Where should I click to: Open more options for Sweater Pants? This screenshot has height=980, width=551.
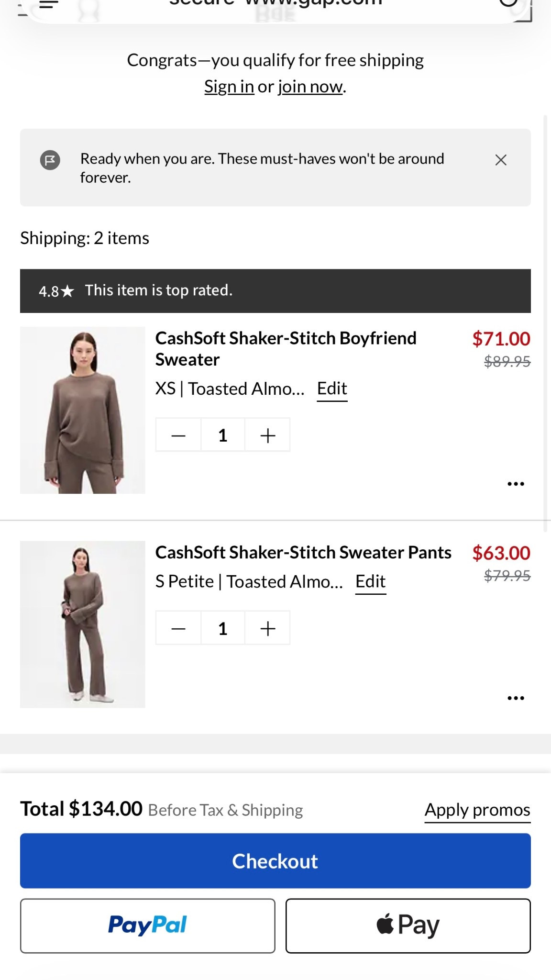tap(516, 698)
